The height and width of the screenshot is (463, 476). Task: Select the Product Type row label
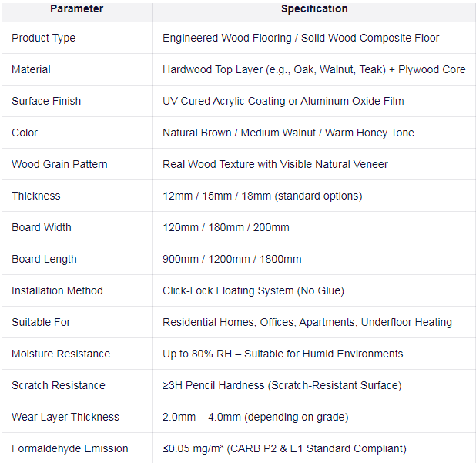[43, 38]
